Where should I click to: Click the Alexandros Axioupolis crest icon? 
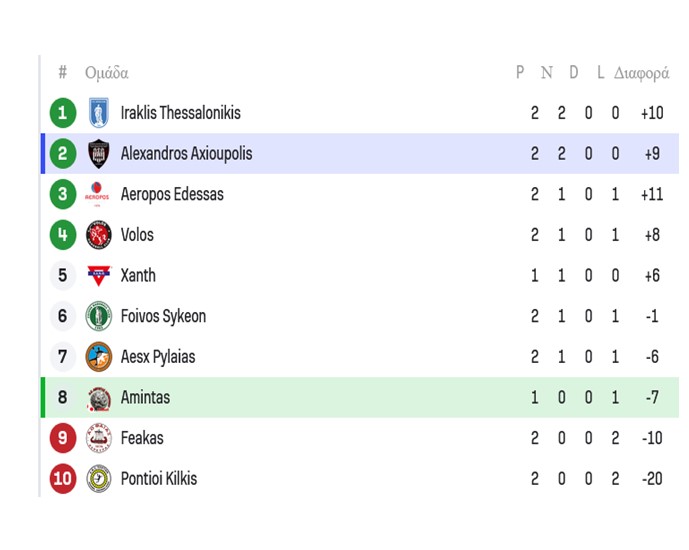tap(98, 154)
